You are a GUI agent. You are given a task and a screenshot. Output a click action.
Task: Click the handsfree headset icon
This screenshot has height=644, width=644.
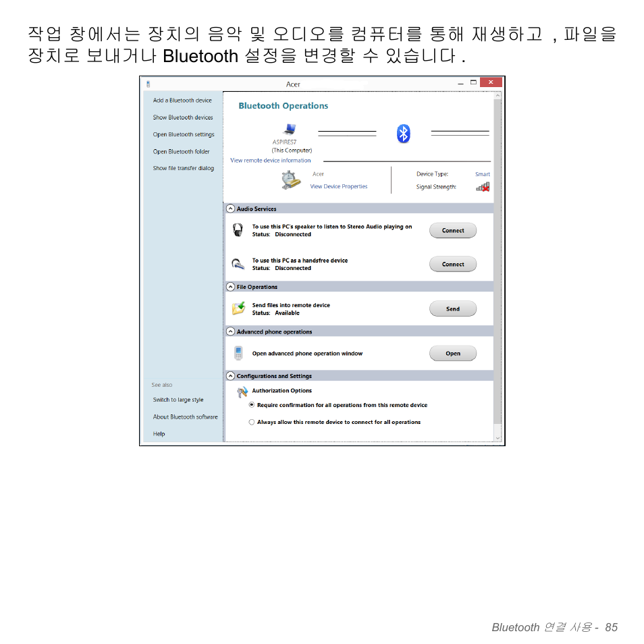click(238, 264)
